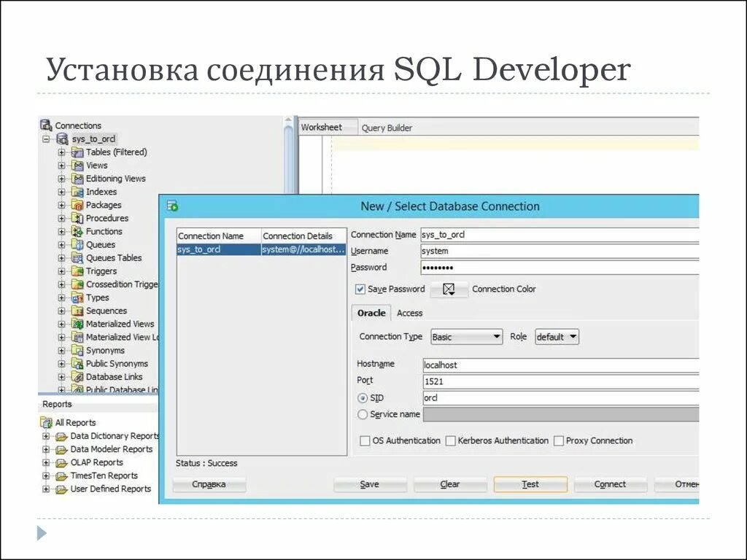
Task: Click the Crossedition Triggers icon
Action: [77, 284]
